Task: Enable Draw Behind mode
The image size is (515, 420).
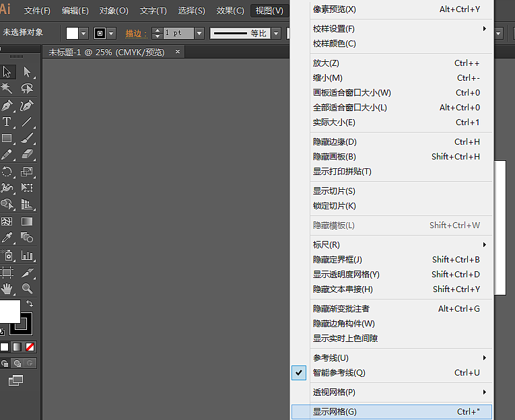Action: click(17, 363)
